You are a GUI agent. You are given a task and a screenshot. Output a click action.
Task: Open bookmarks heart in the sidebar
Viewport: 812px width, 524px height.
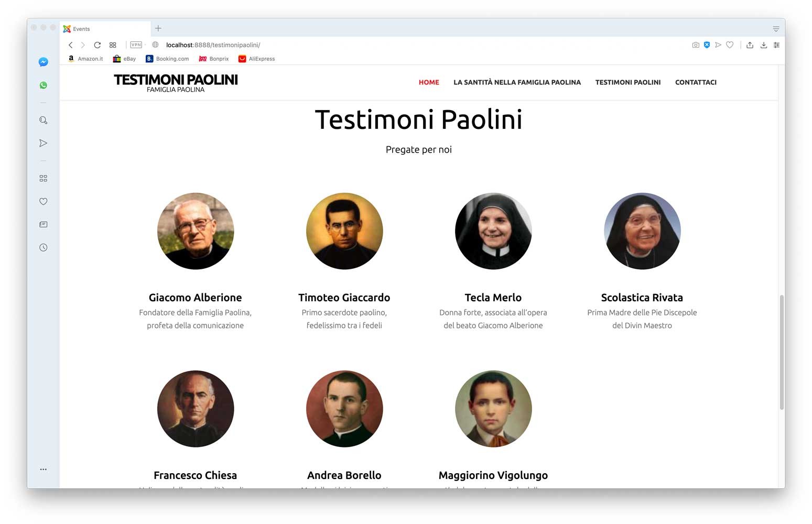44,201
